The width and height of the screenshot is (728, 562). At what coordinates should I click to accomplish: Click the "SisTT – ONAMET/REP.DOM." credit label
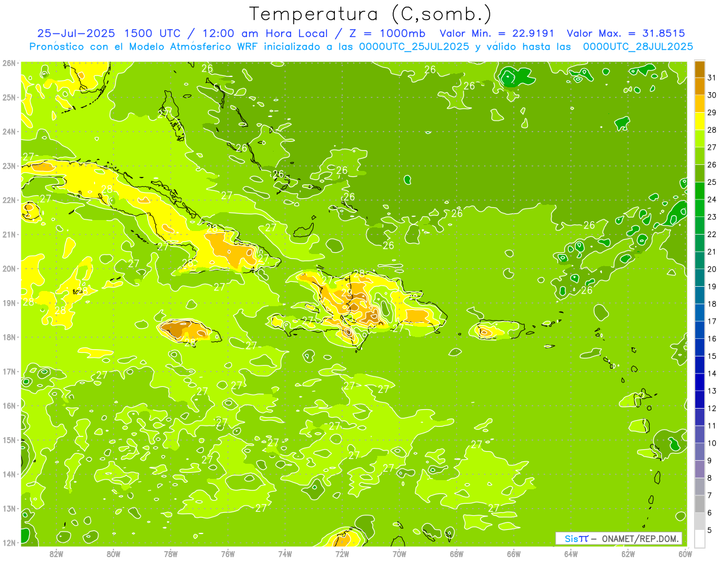point(619,538)
